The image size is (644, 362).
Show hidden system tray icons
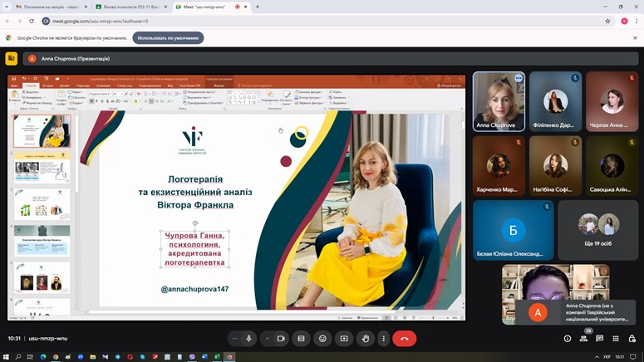click(x=597, y=357)
